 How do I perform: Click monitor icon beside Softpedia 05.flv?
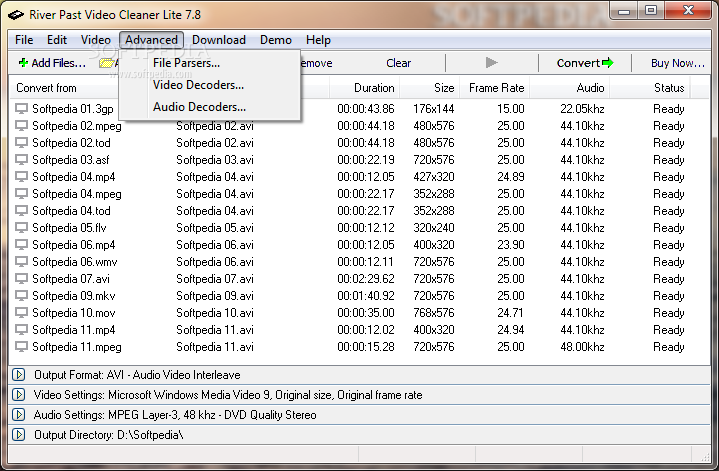21,227
